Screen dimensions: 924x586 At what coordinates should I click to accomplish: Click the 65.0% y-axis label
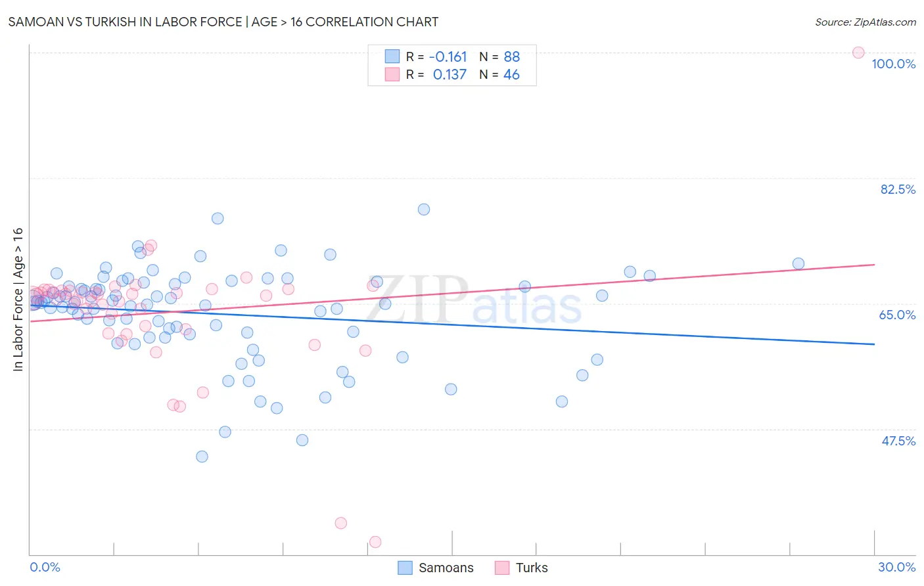[897, 315]
